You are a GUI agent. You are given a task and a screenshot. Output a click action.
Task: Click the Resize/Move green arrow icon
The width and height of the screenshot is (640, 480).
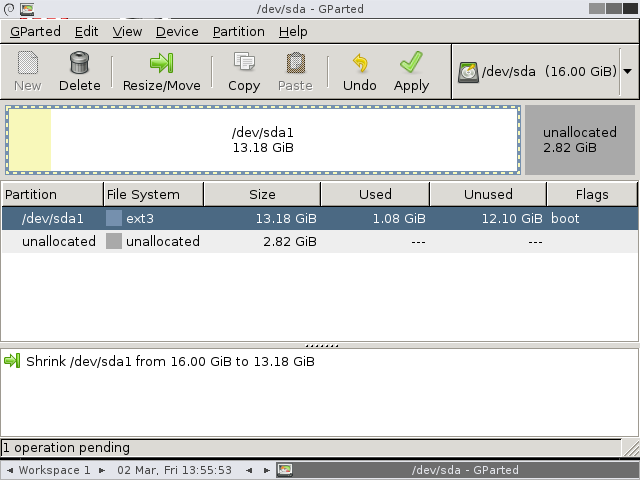pyautogui.click(x=162, y=63)
